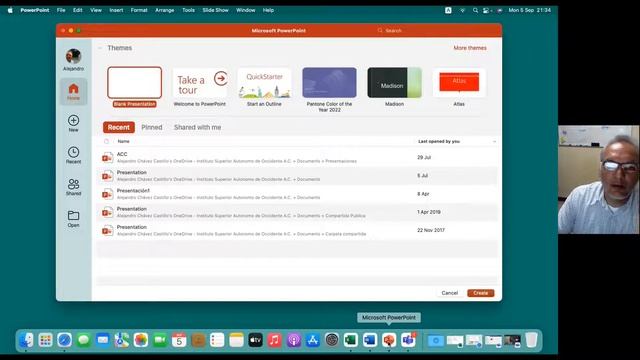The height and width of the screenshot is (360, 640).
Task: Open App Store from the dock
Action: (x=313, y=340)
